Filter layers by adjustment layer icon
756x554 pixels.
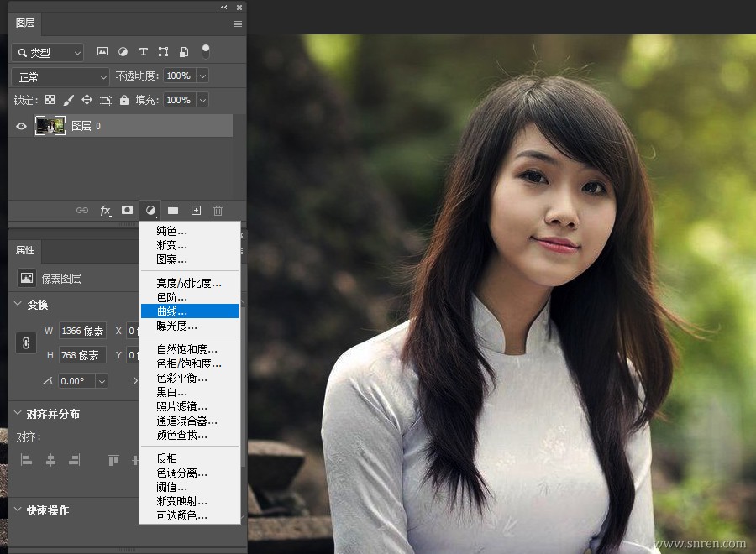[123, 51]
